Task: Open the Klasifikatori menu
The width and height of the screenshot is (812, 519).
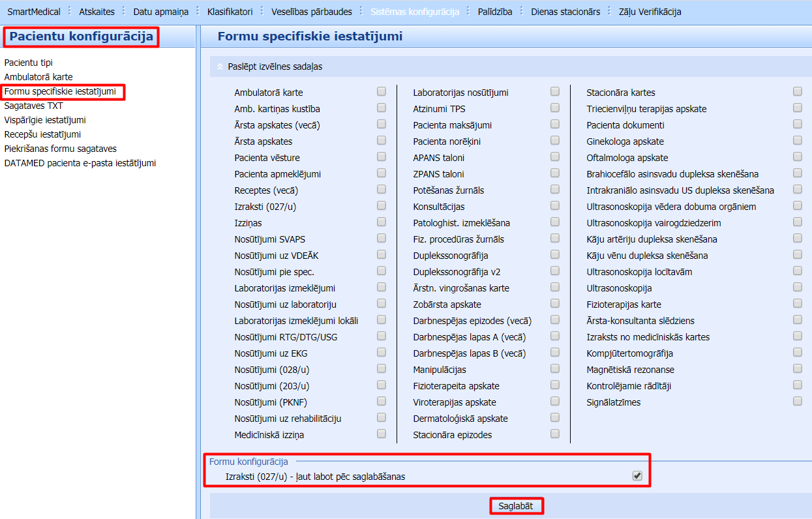Action: 230,12
